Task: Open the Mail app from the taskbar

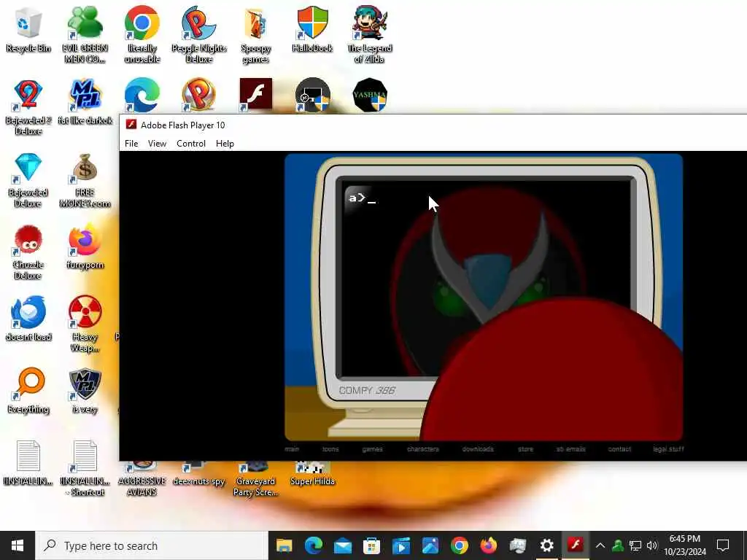Action: click(343, 545)
